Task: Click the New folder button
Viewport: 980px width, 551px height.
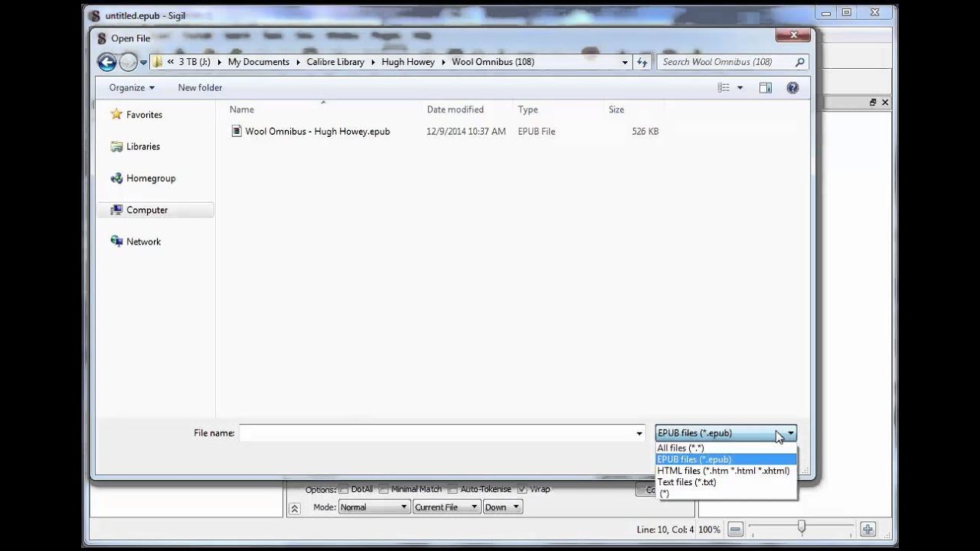Action: point(200,88)
